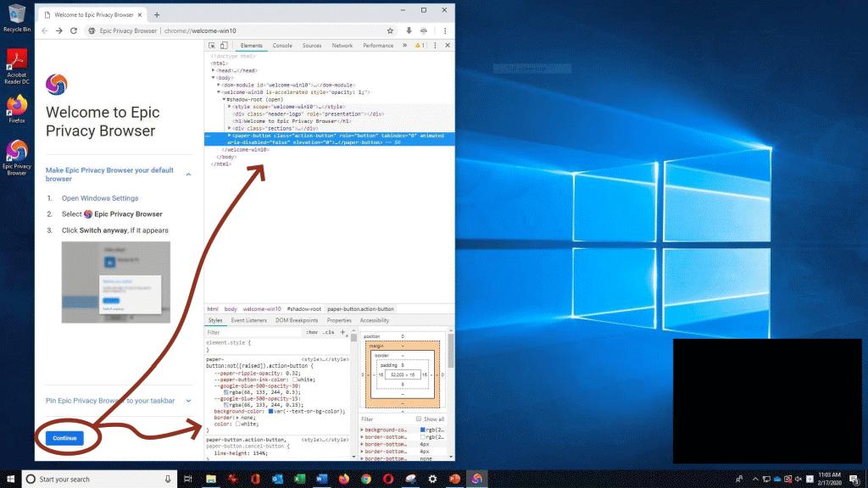The image size is (868, 488).
Task: Click the Start your search taskbar box
Action: [x=99, y=480]
